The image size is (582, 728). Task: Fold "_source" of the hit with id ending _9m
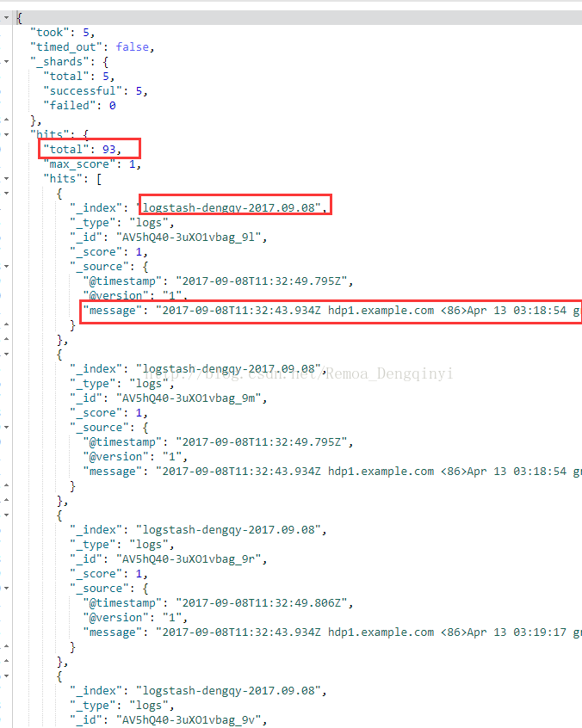7,427
